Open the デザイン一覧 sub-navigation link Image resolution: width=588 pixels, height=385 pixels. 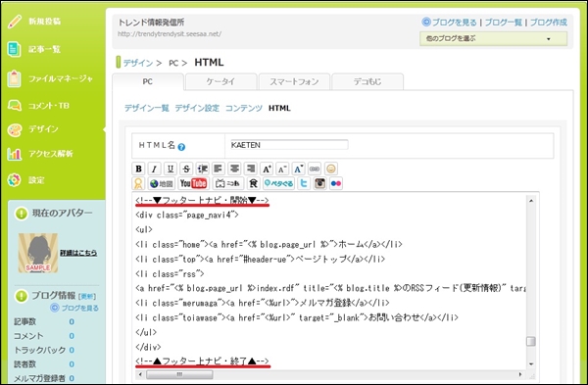coord(147,109)
